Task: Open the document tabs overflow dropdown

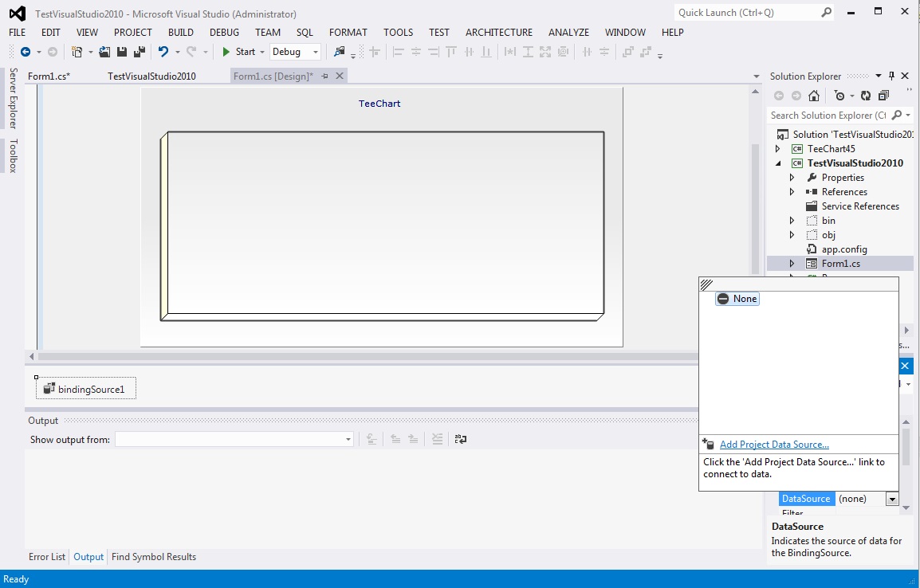Action: coord(757,76)
